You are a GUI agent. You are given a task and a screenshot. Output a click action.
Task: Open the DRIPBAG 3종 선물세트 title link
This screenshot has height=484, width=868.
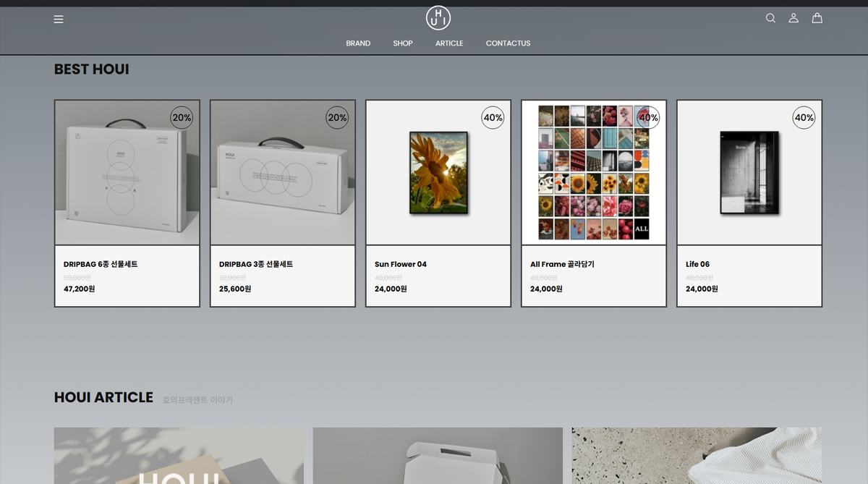(x=256, y=264)
